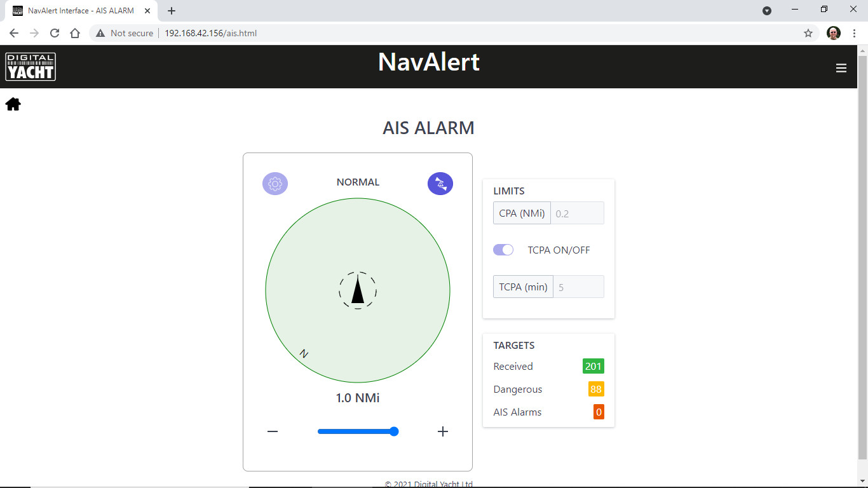Click the AIS Alarms count badge
The image size is (868, 488).
pyautogui.click(x=599, y=412)
